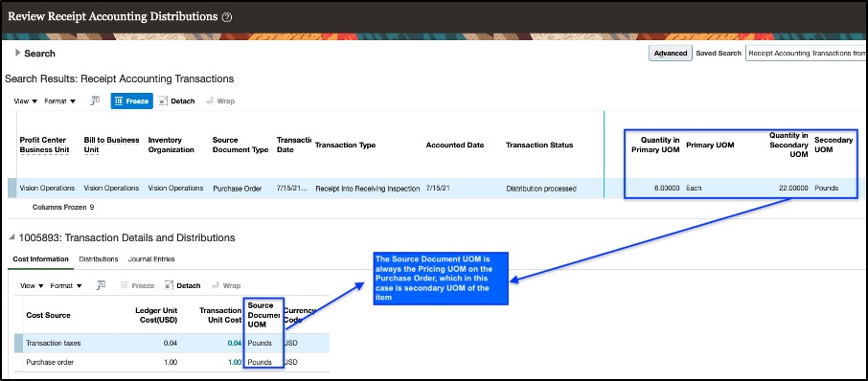Click Accounted Date column header

point(455,145)
